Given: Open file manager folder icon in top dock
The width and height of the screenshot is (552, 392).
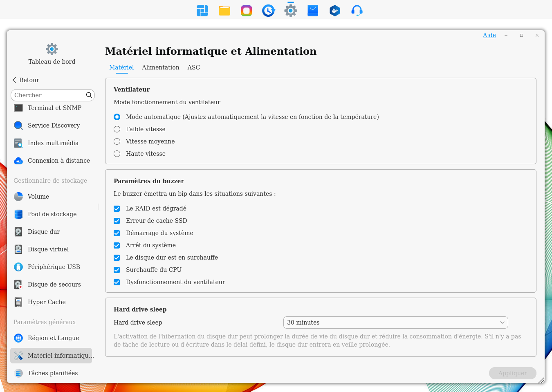Looking at the screenshot, I should pyautogui.click(x=224, y=11).
